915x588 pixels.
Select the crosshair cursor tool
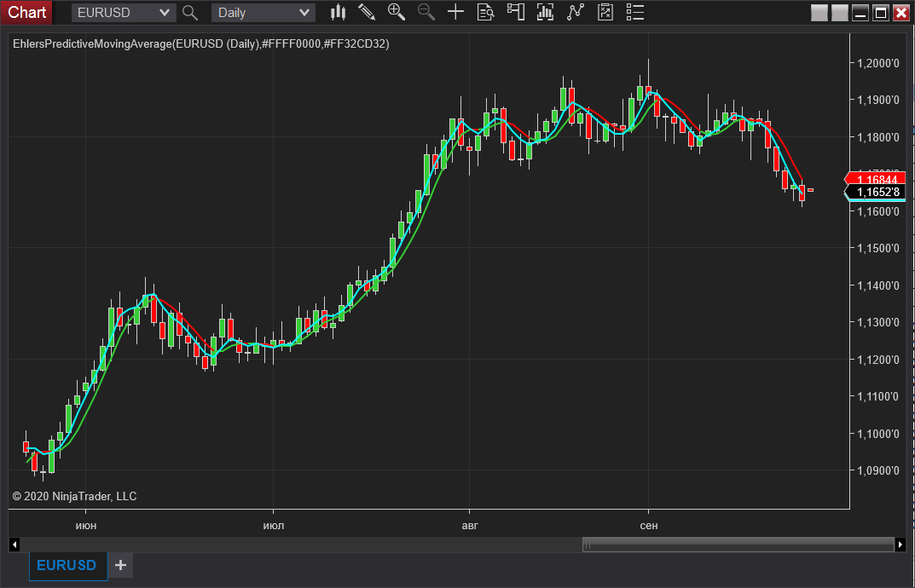pos(455,12)
